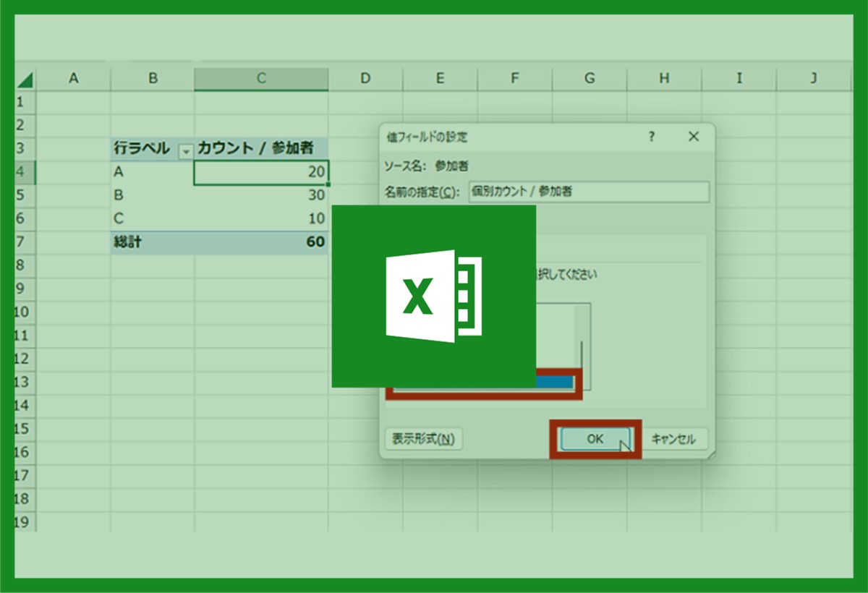This screenshot has height=593, width=868.
Task: Click the question mark help icon in dialog
Action: pyautogui.click(x=652, y=137)
